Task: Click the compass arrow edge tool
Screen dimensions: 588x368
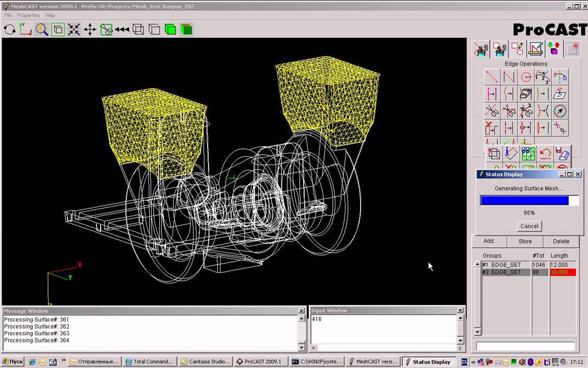Action: 560,111
